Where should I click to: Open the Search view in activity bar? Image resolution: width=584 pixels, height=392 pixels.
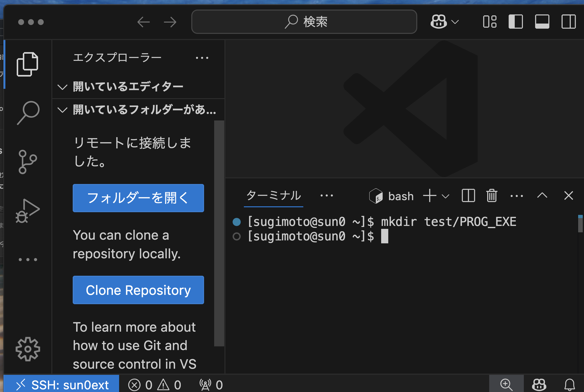tap(28, 113)
